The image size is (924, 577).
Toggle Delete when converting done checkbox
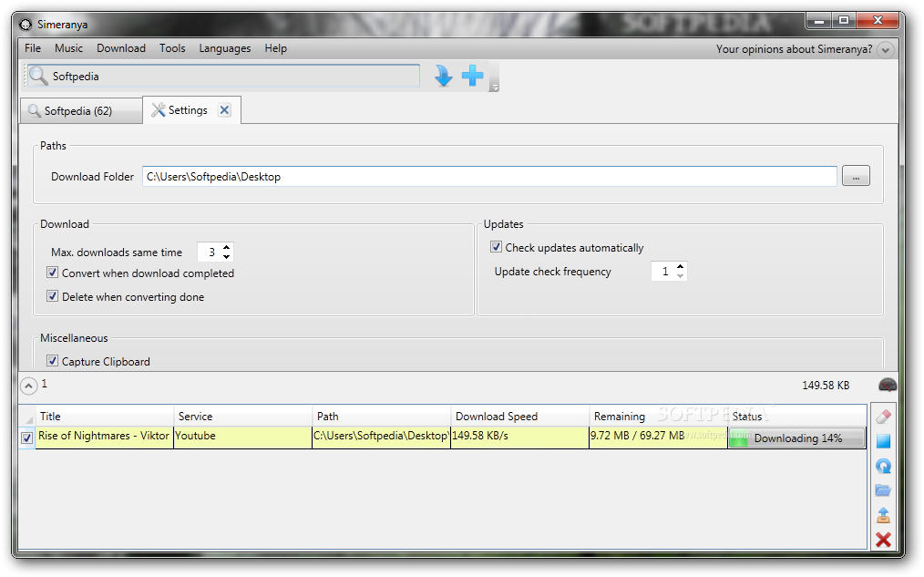pos(53,296)
